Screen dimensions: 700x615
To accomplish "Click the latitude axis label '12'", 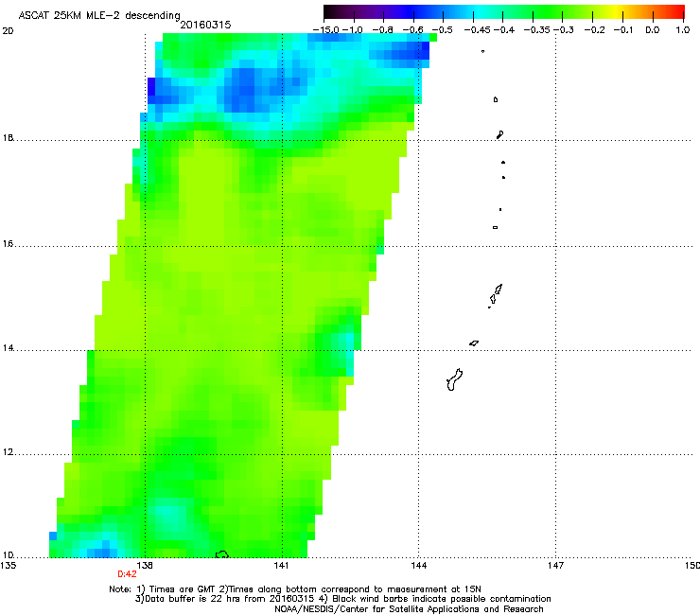I will point(8,452).
